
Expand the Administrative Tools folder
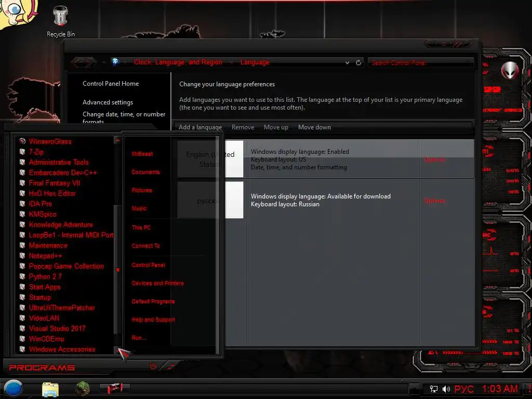point(59,162)
